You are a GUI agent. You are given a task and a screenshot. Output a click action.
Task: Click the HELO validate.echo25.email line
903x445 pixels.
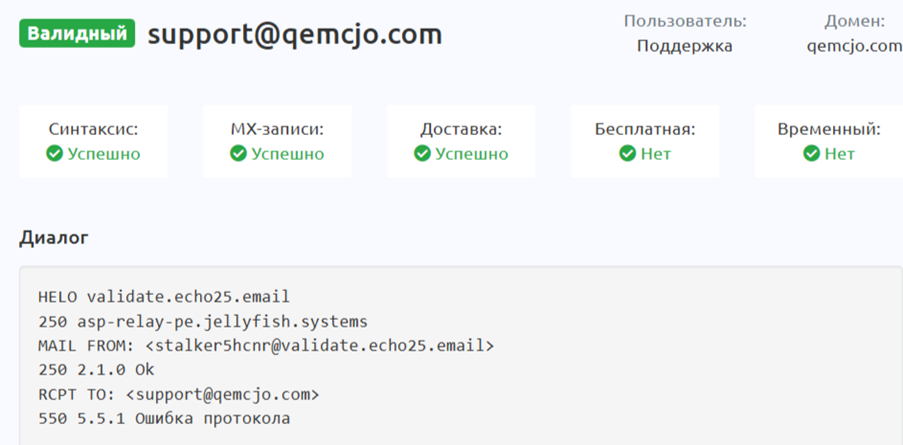tap(163, 296)
